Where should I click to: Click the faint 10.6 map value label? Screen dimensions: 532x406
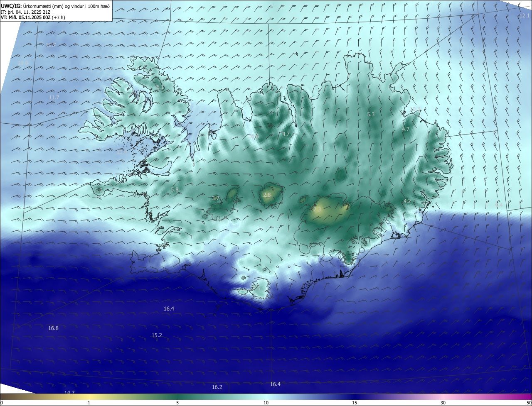254,137
